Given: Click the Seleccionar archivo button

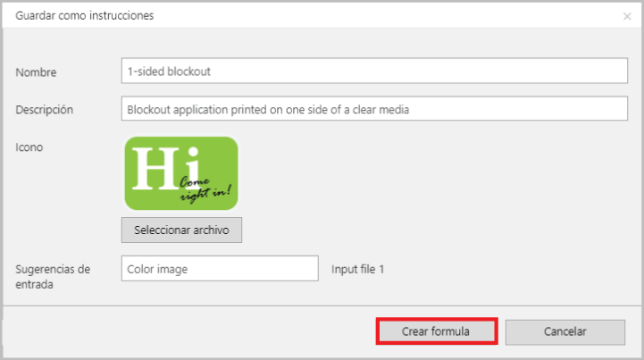Looking at the screenshot, I should pos(181,230).
